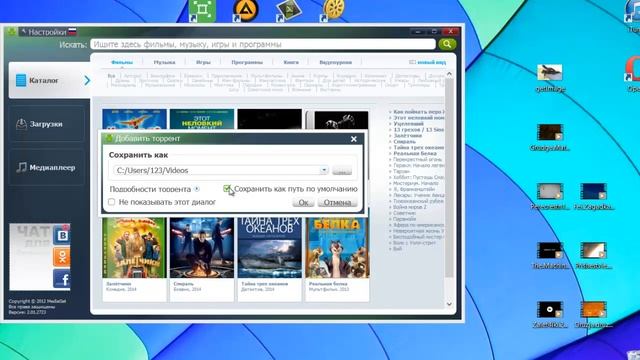Click the green magnifier search button
The width and height of the screenshot is (640, 360).
pyautogui.click(x=447, y=44)
